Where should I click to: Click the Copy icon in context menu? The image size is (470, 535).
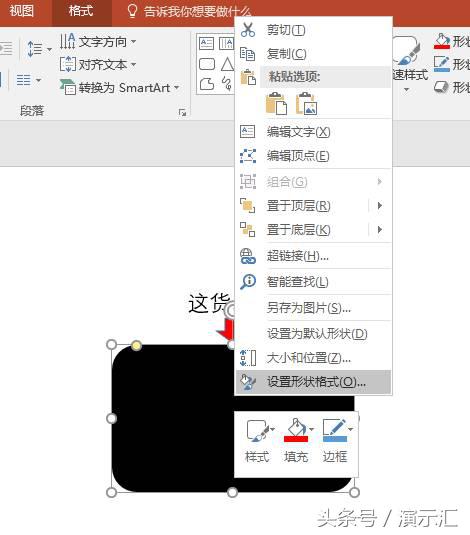pyautogui.click(x=247, y=54)
